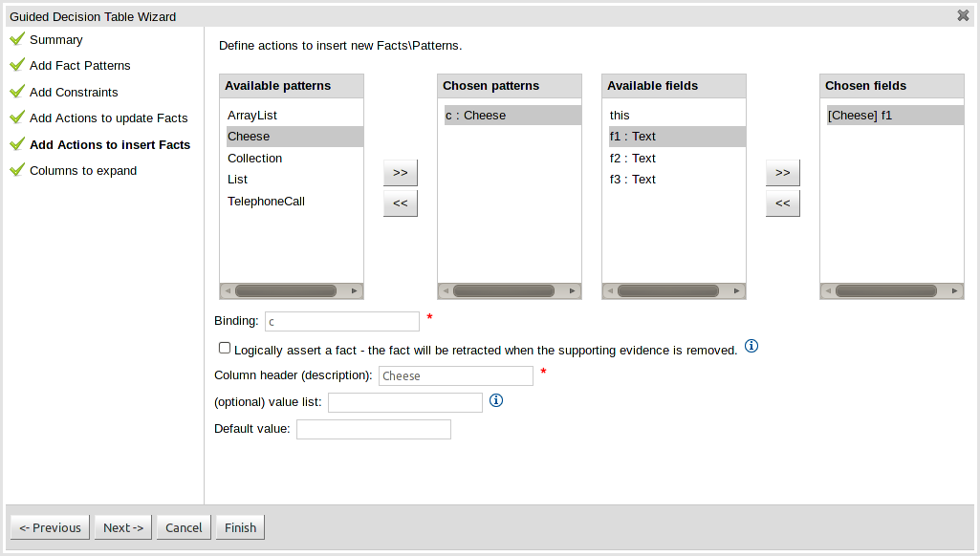
Task: Select TelephoneCall in Available patterns
Action: tap(266, 202)
